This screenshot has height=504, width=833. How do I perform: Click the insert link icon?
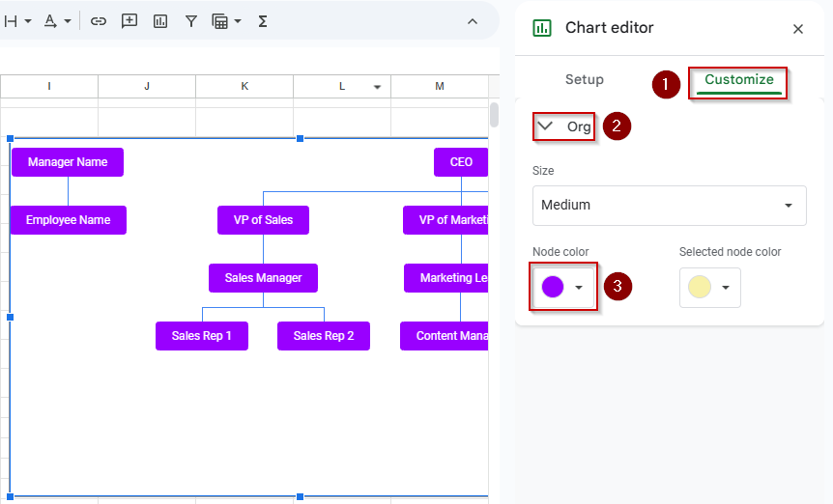(x=99, y=21)
